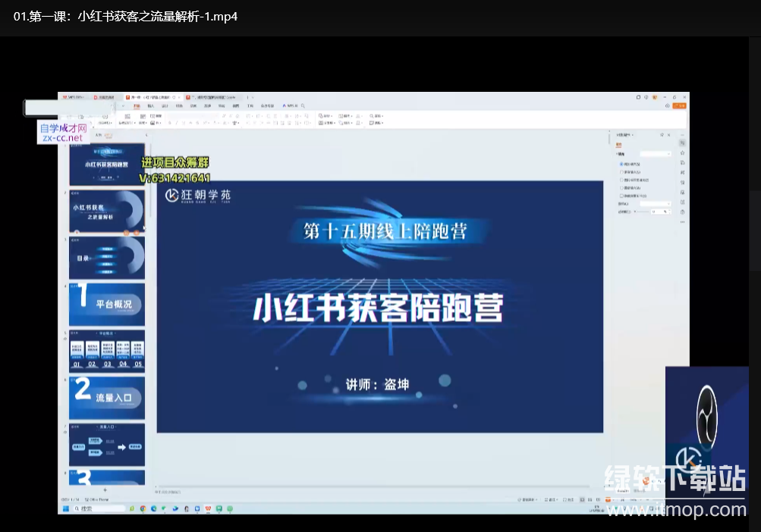Collapse the slide thumbnail panel with arrow
Screen dimensions: 761x532
146,135
